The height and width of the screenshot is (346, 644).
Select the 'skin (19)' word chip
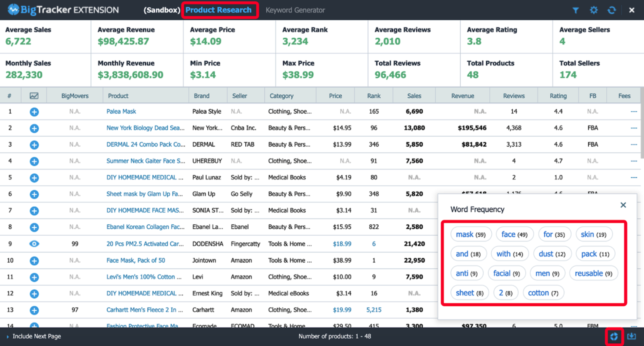594,234
